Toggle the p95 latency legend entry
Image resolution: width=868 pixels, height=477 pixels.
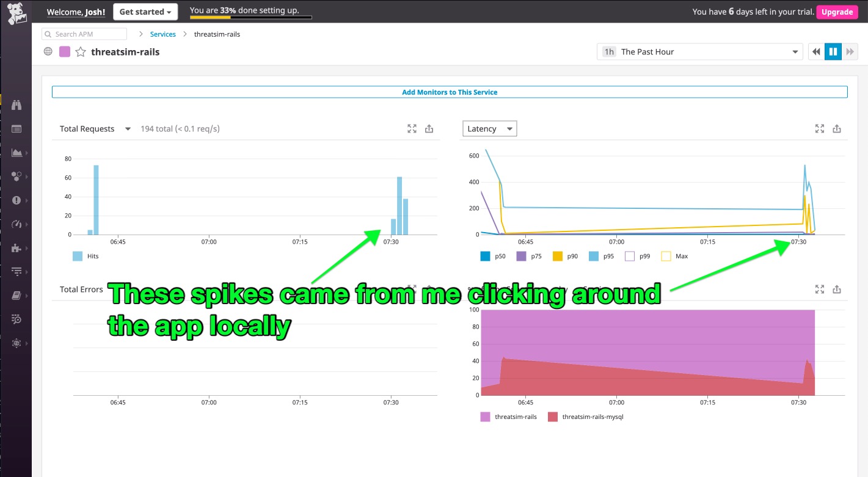pyautogui.click(x=601, y=257)
